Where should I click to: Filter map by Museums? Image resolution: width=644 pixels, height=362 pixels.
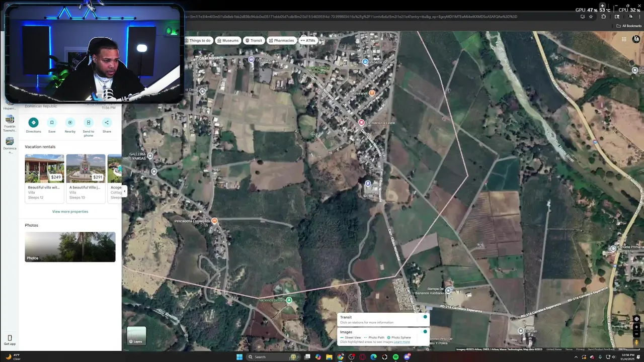[x=228, y=40]
